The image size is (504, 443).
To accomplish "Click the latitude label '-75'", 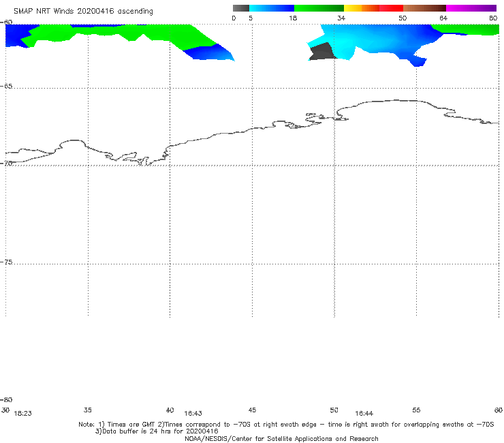I will (6, 262).
